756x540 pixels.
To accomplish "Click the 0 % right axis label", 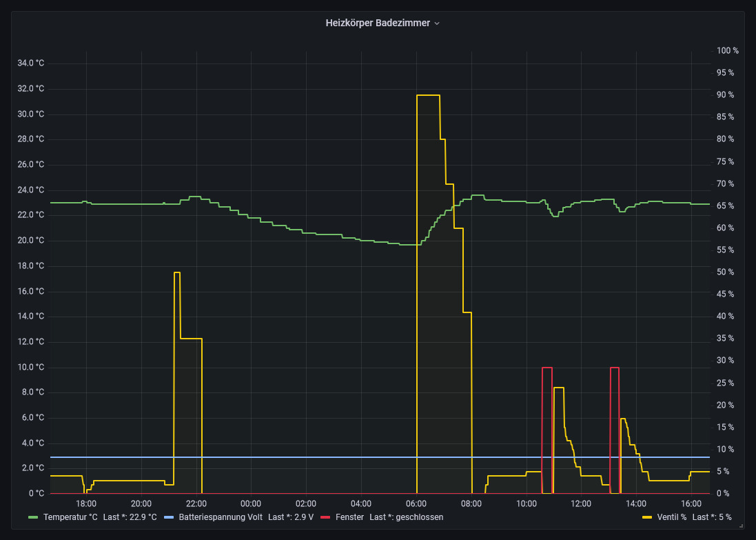I will (723, 493).
